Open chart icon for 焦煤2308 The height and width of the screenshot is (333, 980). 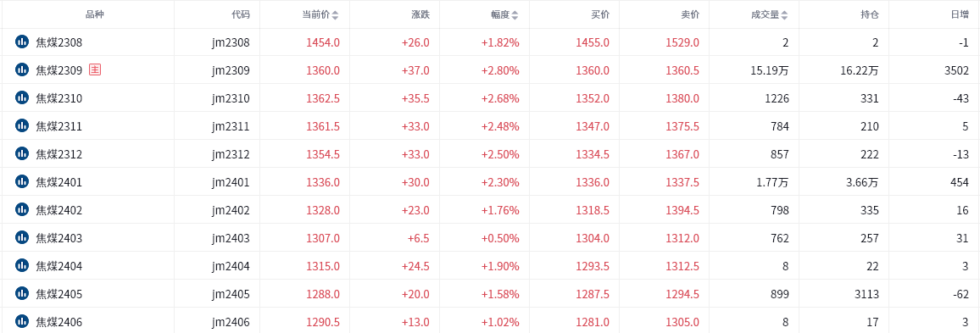[x=22, y=42]
